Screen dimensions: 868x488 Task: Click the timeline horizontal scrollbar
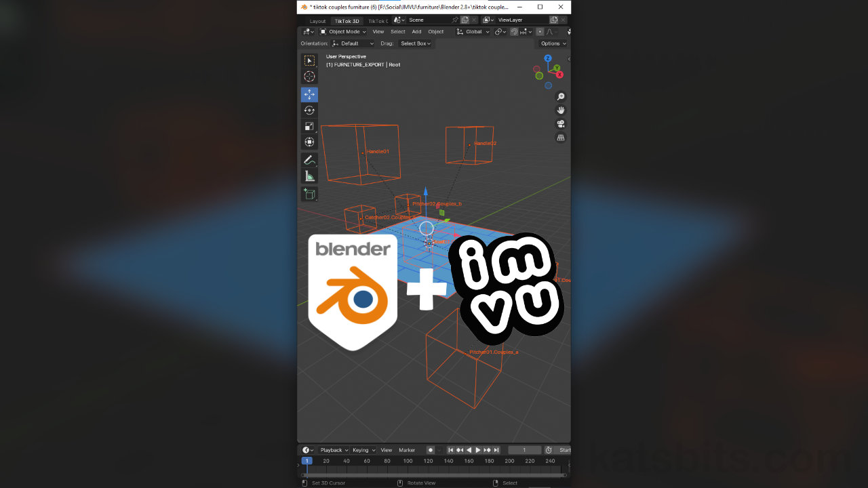pyautogui.click(x=434, y=474)
